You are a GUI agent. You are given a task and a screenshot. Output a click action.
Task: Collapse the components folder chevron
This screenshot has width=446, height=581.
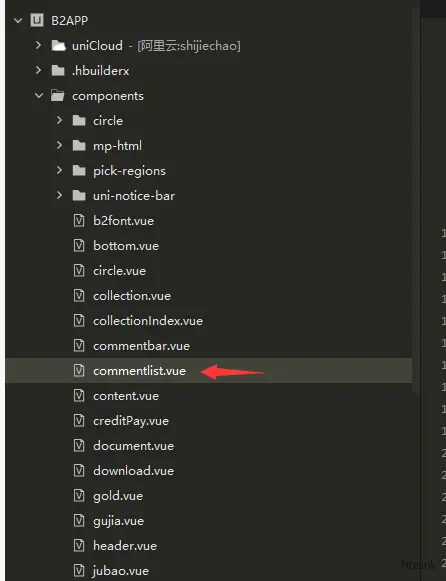pos(39,96)
